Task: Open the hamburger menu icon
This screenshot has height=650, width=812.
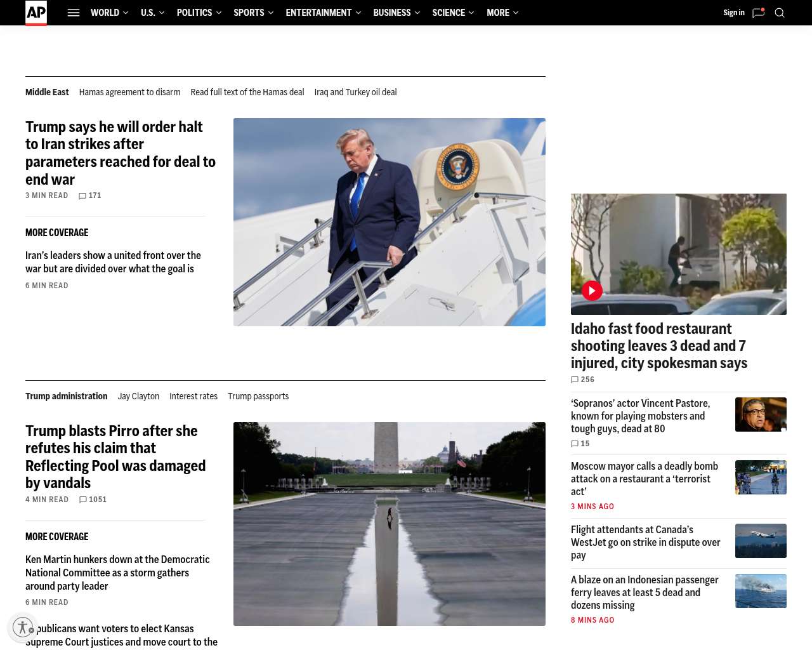Action: tap(74, 13)
